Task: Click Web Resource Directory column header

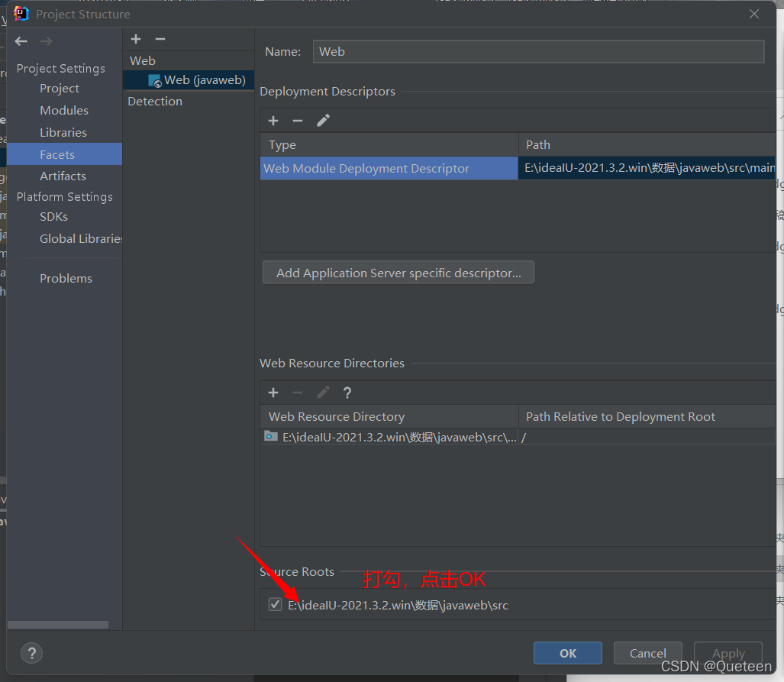Action: click(x=389, y=416)
